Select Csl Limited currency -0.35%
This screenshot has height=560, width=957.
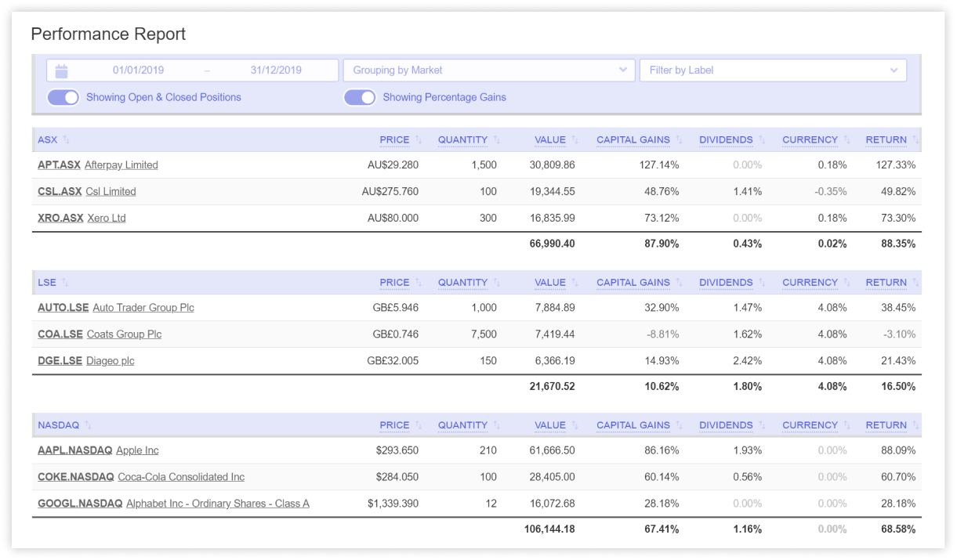831,192
